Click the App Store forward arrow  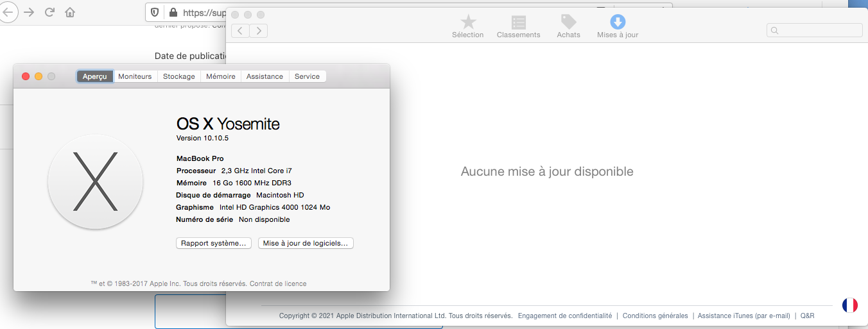[259, 31]
